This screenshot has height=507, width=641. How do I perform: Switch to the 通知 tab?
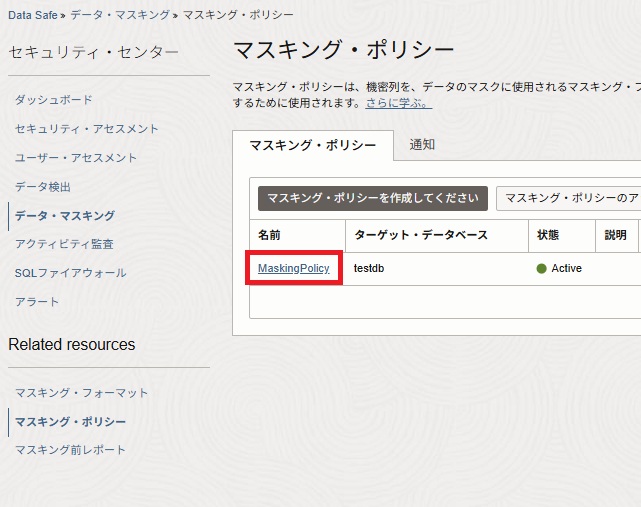click(422, 144)
